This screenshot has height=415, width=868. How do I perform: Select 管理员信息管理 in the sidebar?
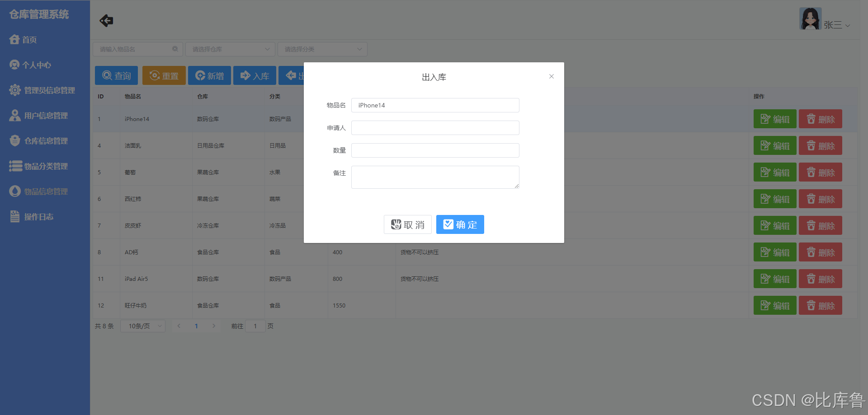[49, 90]
